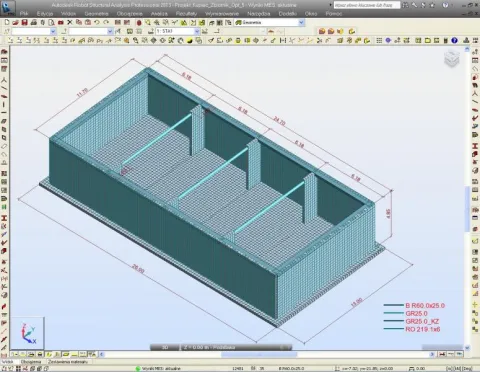This screenshot has width=480, height=372.
Task: Open the load case dropdown showing 1: STA
Action: pos(197,31)
